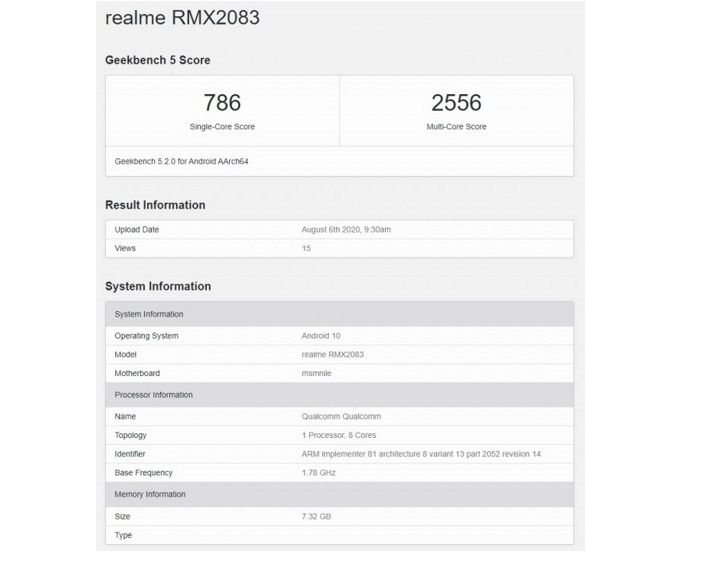Click the Operating System label
Viewport: 707px width, 561px height.
point(147,336)
